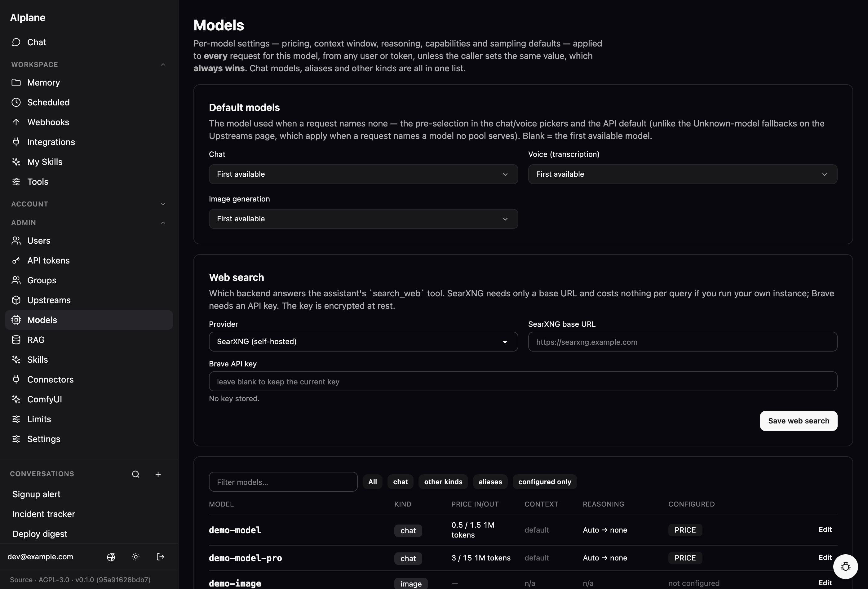Click the Limits sliders icon
This screenshot has height=589, width=868.
coord(16,419)
